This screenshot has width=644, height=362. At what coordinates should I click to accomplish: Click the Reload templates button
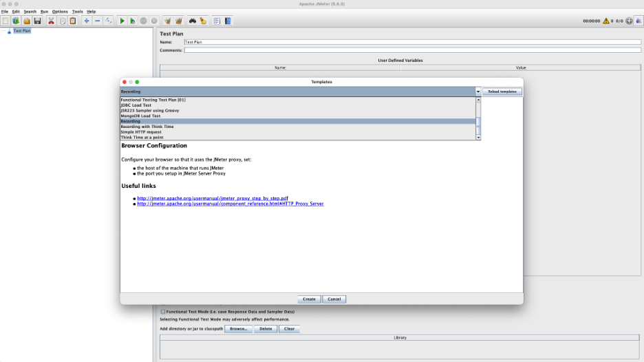pos(502,92)
